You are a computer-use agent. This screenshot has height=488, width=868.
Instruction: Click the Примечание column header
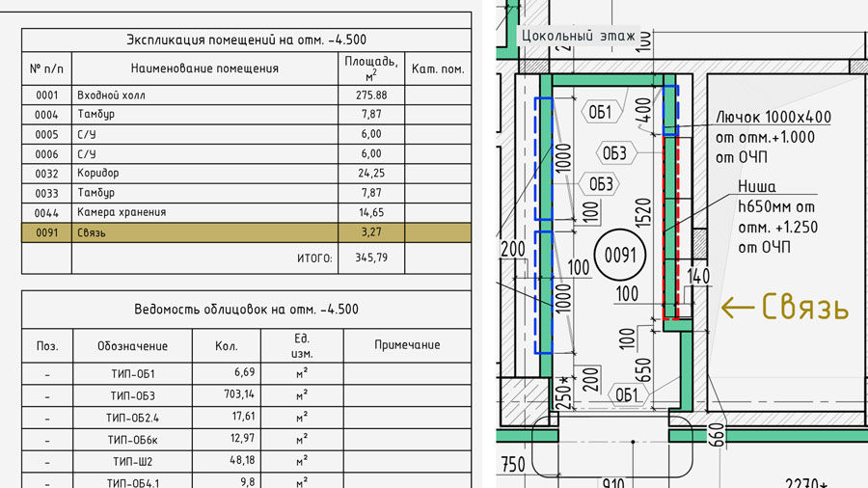click(x=407, y=345)
